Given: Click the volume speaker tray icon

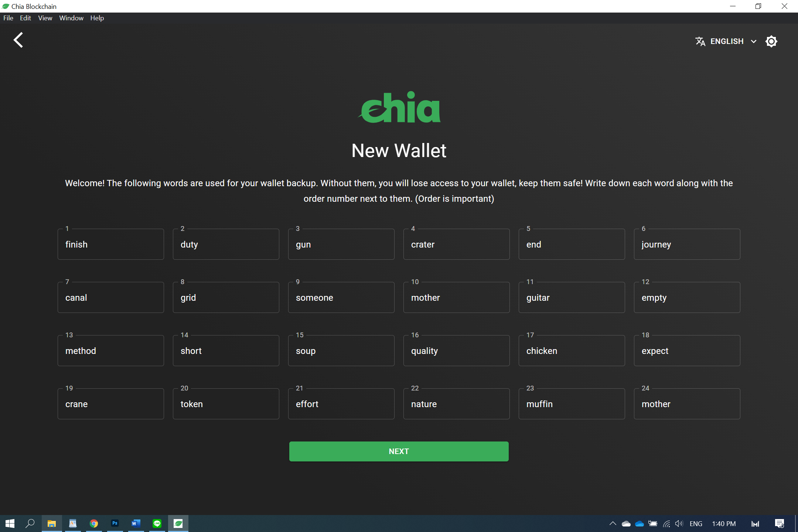Looking at the screenshot, I should tap(679, 524).
